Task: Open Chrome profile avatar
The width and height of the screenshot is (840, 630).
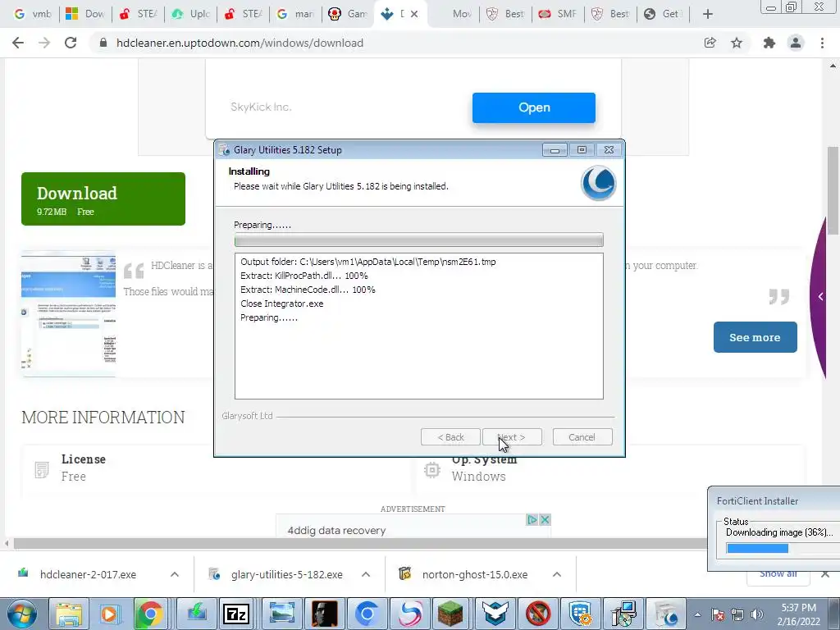Action: pyautogui.click(x=796, y=43)
